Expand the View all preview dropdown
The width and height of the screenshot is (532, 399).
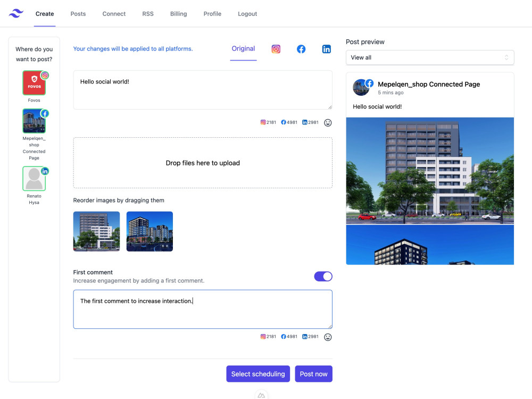point(430,57)
